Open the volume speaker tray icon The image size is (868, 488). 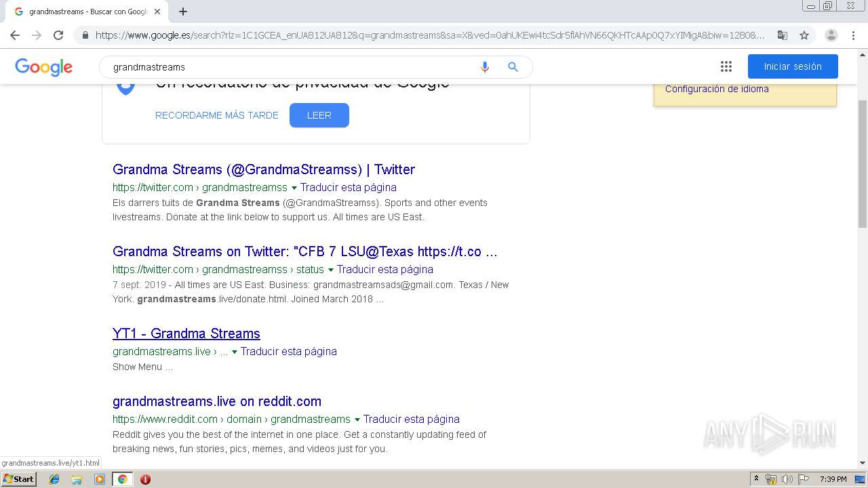coord(787,479)
